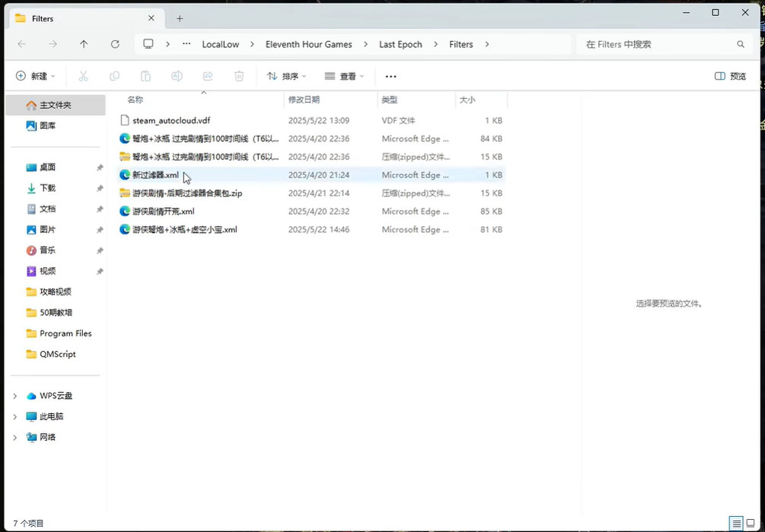
Task: Switch to large thumbnails view in the status bar
Action: tap(749, 523)
